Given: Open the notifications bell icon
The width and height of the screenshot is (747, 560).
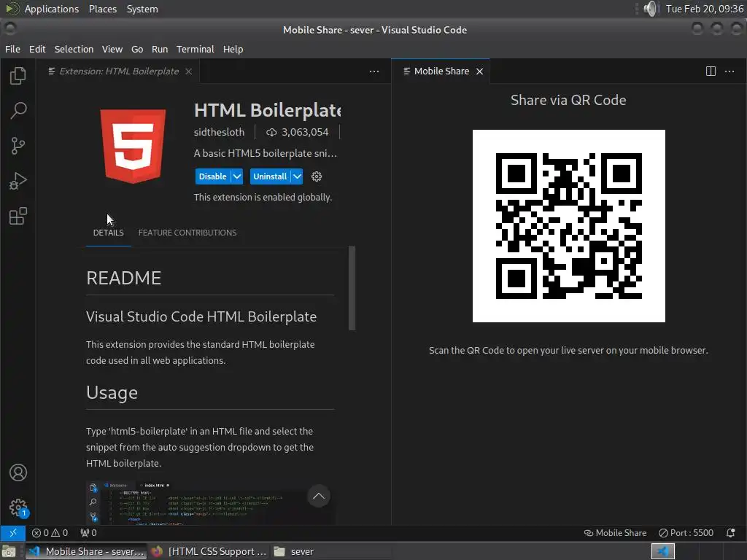Looking at the screenshot, I should (730, 532).
